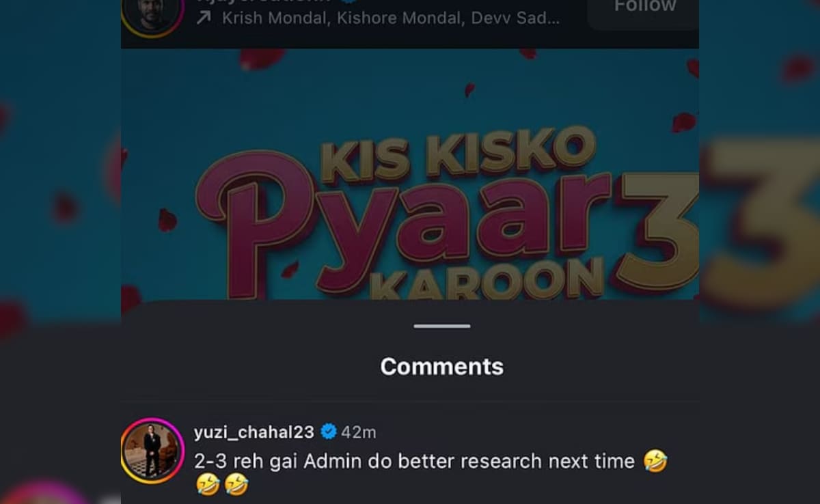
Task: Tap the Comments sheet drag handle
Action: (x=442, y=326)
